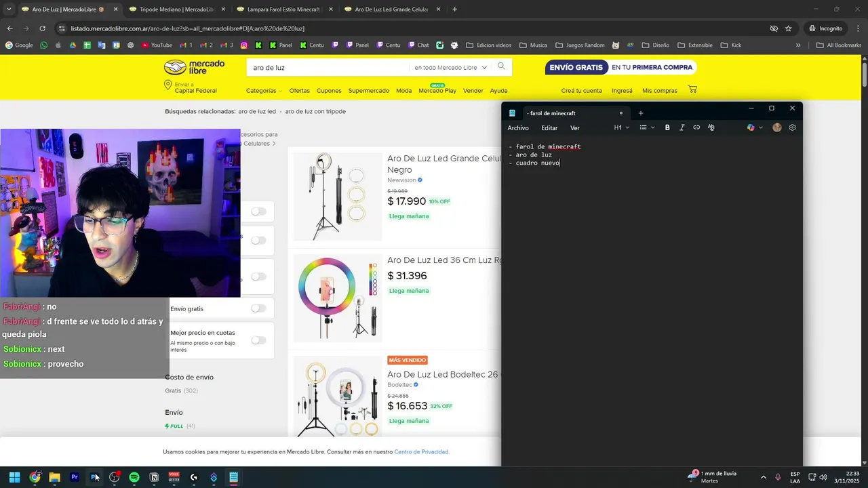This screenshot has height=488, width=868.
Task: Toggle the Envío gratis filter switch
Action: (x=258, y=308)
